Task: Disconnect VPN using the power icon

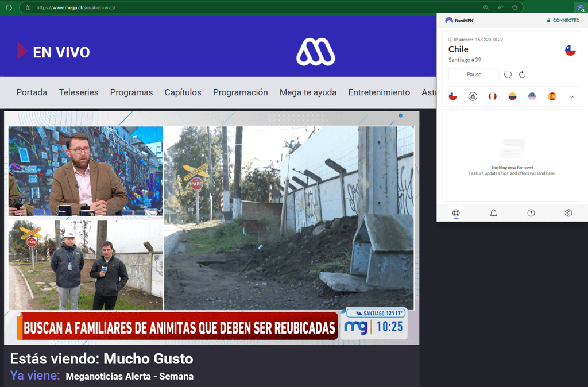Action: [508, 74]
